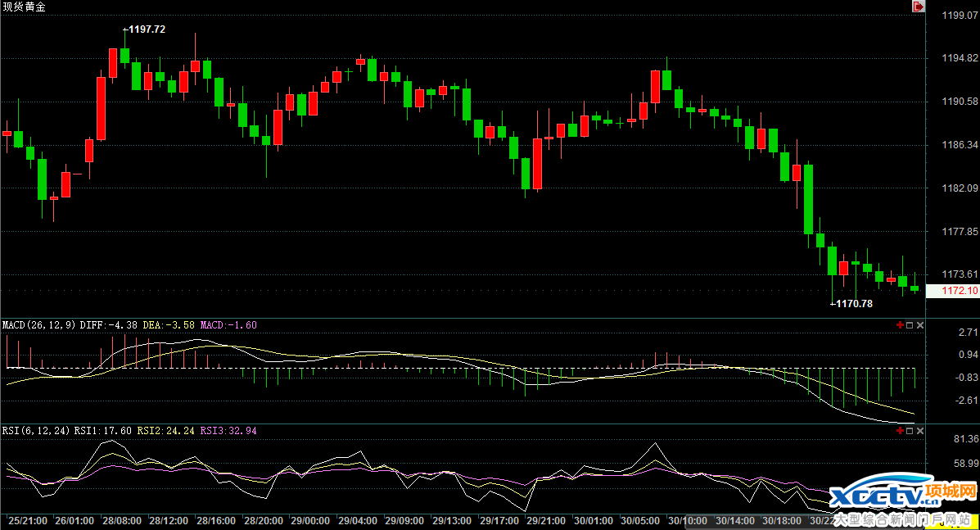Click the 25/21:00 time axis label

coord(28,520)
